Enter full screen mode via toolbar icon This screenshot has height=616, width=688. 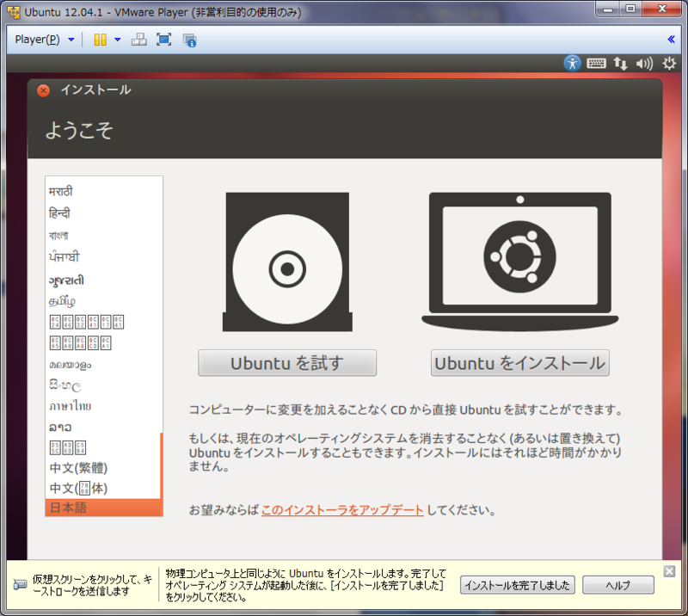tap(163, 40)
